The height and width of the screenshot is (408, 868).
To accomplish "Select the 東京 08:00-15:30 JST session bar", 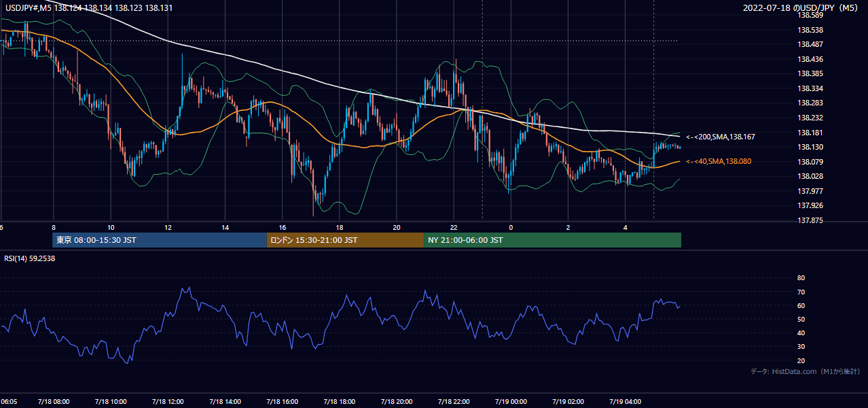I will pyautogui.click(x=160, y=240).
